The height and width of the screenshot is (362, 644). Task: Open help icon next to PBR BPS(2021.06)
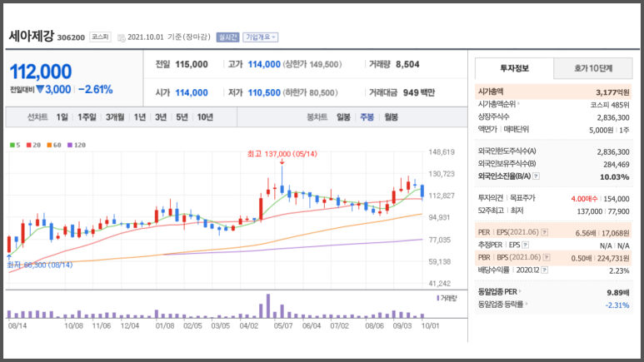click(x=547, y=258)
